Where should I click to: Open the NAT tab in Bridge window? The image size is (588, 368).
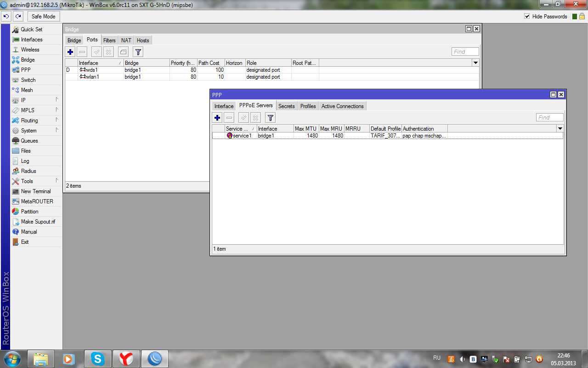[x=126, y=40]
